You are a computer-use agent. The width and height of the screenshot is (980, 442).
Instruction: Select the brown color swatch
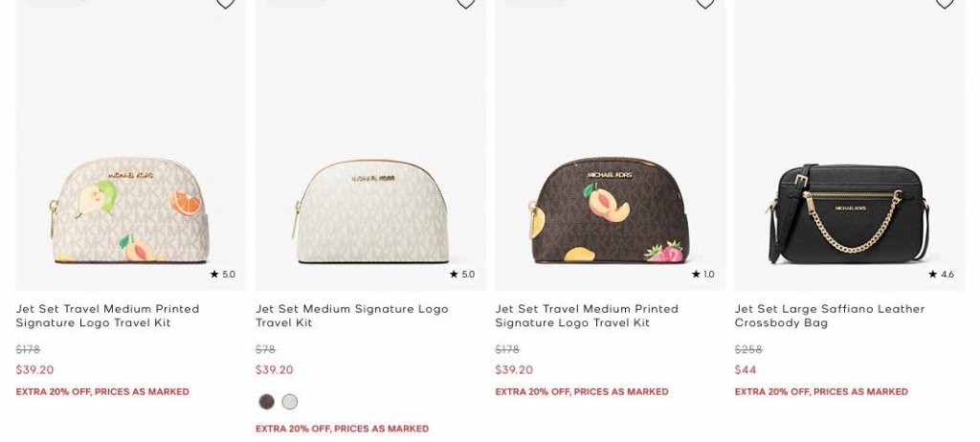click(267, 402)
